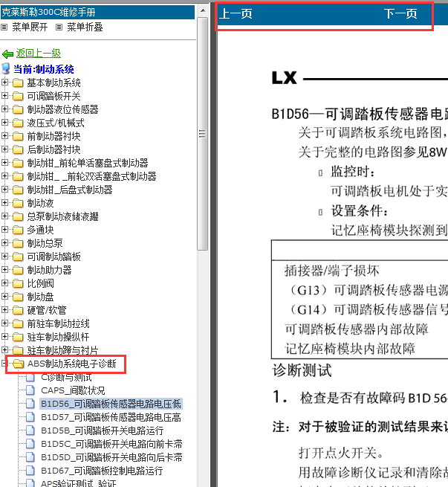Expand the 可调踏板开关 tree node
Viewport: 448px width, 487px height.
(x=4, y=96)
